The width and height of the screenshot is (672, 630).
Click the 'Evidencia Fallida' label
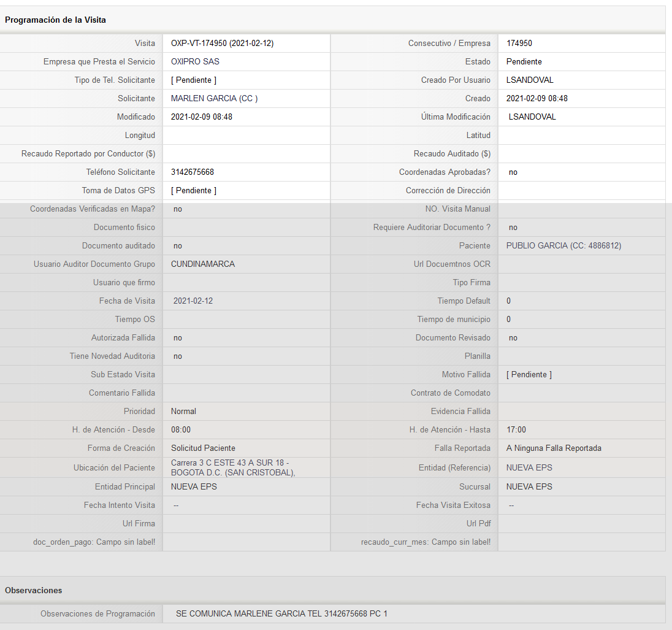coord(460,412)
